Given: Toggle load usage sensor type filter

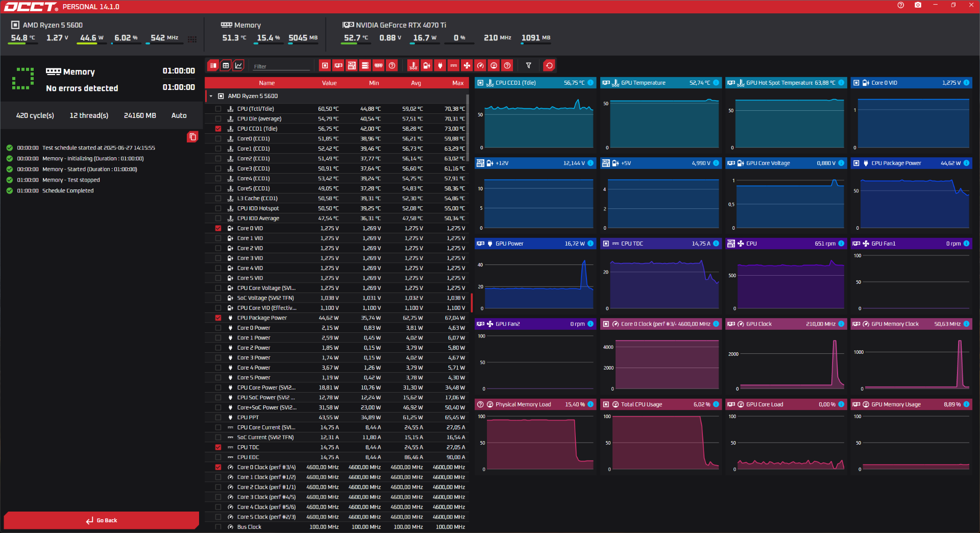Looking at the screenshot, I should (x=494, y=65).
